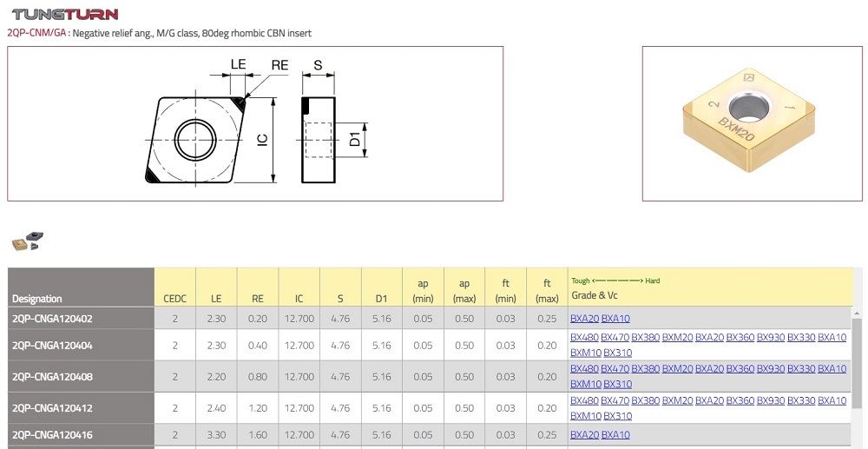This screenshot has height=449, width=868.
Task: Open BX930 link in 2QP-CNGA120408 row
Action: [771, 368]
